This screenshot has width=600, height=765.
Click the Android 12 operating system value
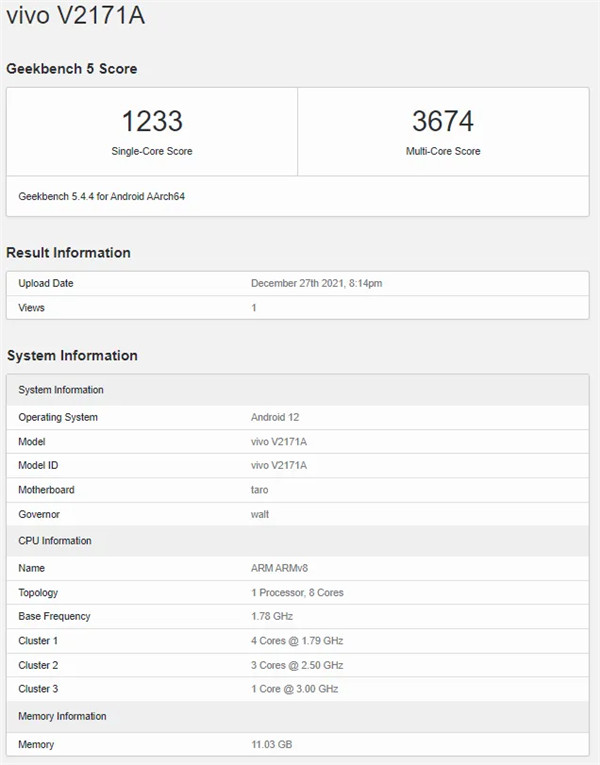275,418
